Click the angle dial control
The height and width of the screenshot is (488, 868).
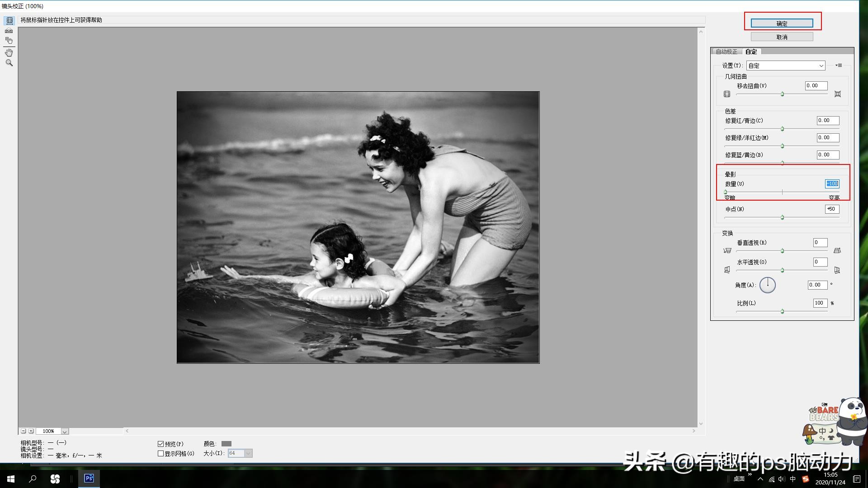coord(767,285)
